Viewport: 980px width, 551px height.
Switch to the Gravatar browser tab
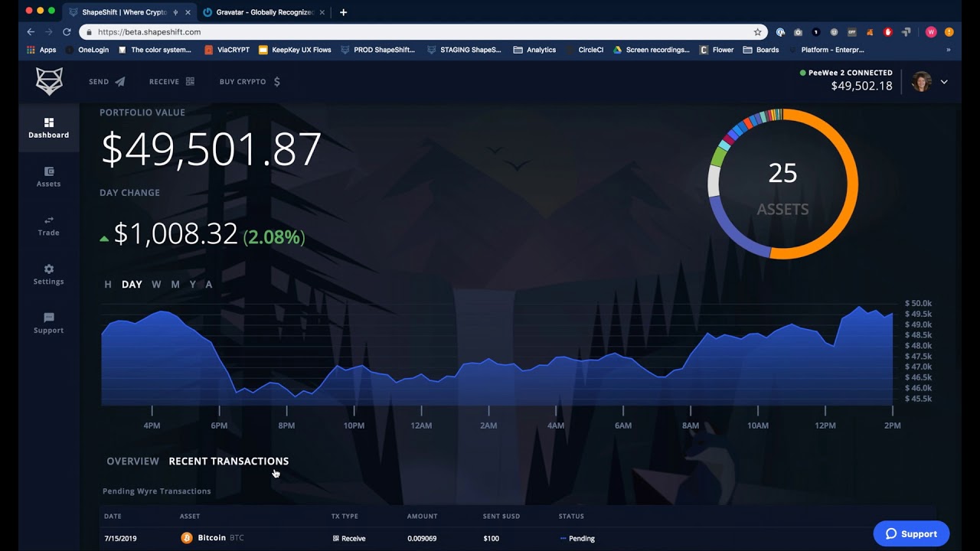(263, 12)
